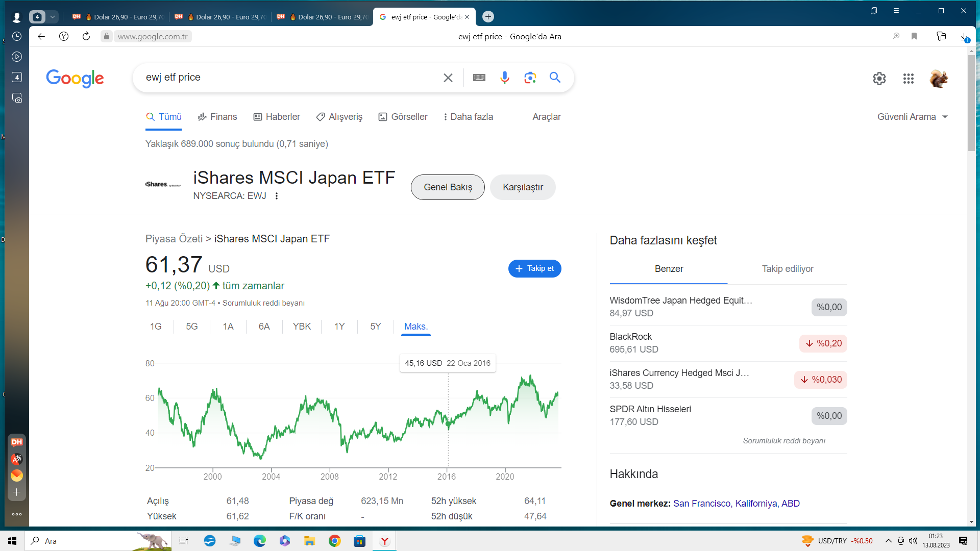Open Yandex browser in taskbar

(x=385, y=541)
